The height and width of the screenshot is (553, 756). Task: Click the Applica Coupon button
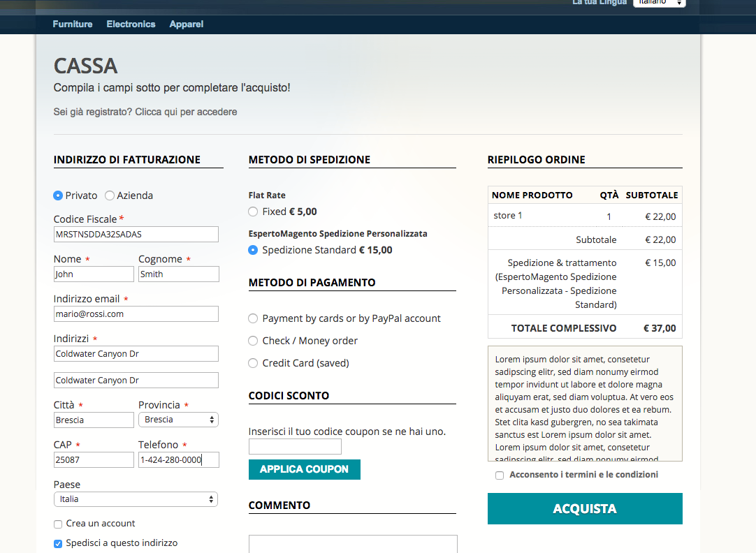[x=304, y=469]
